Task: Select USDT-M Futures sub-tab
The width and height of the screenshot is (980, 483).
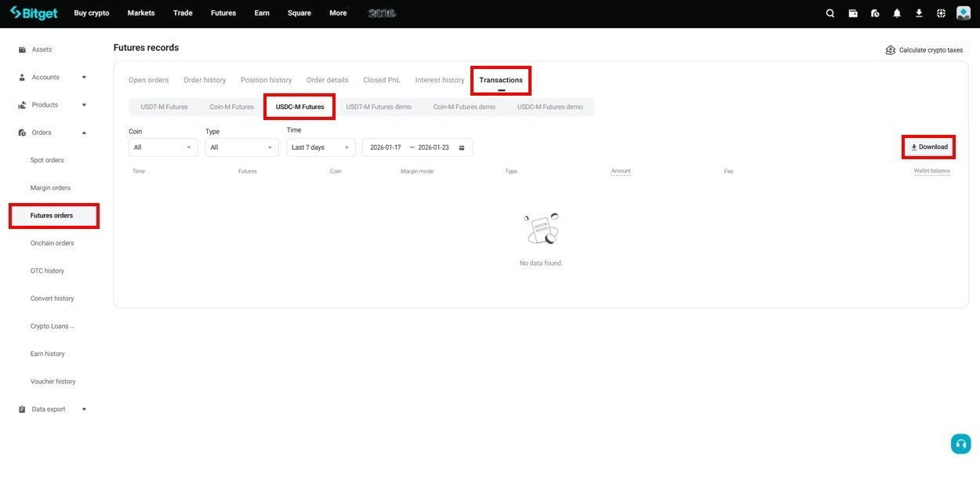Action: click(x=165, y=107)
